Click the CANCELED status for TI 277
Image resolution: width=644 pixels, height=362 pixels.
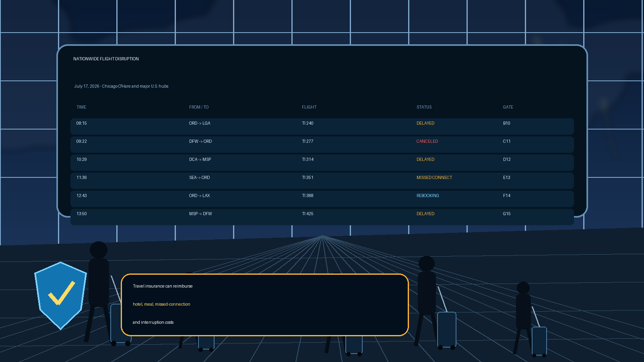click(x=427, y=142)
